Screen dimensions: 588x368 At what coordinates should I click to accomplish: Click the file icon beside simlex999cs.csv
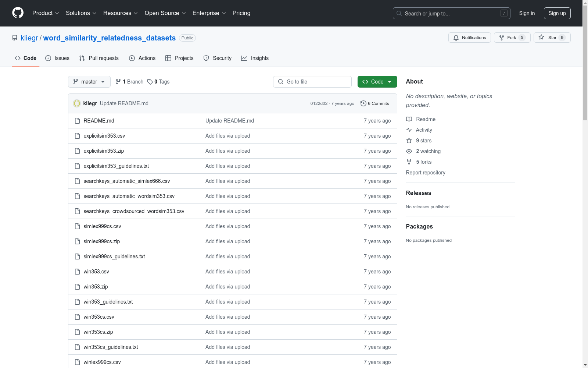pyautogui.click(x=77, y=226)
